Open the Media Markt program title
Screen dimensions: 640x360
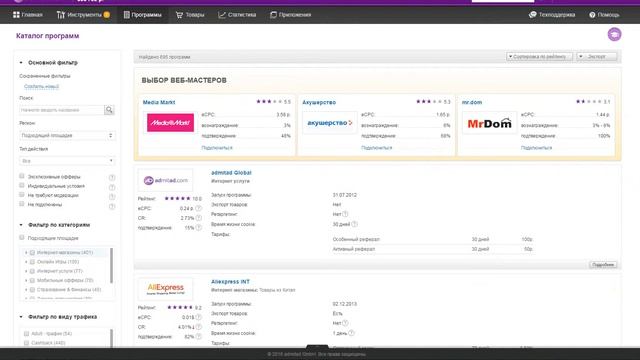click(159, 102)
